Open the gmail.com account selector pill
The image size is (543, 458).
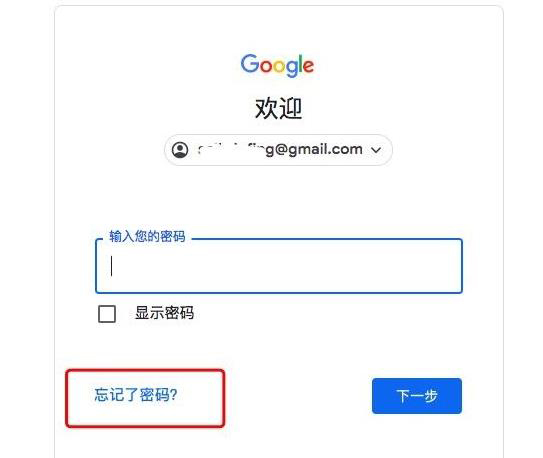click(278, 150)
